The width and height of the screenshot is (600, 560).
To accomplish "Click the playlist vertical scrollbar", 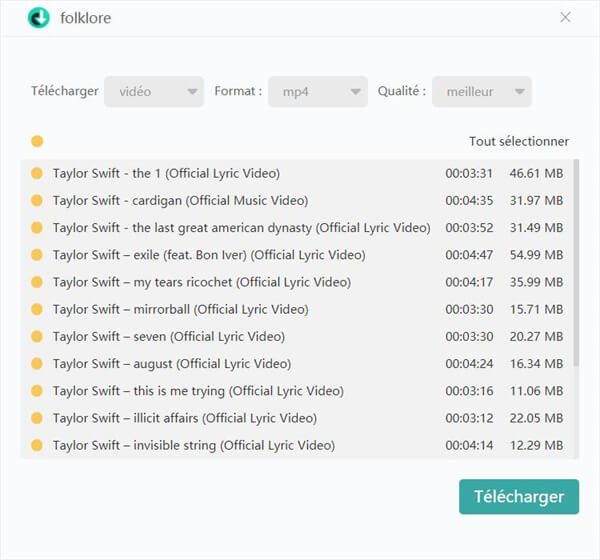I will [x=576, y=263].
